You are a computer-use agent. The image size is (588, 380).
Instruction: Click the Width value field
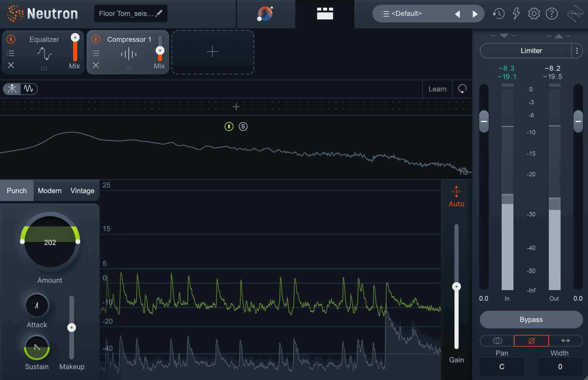click(560, 366)
